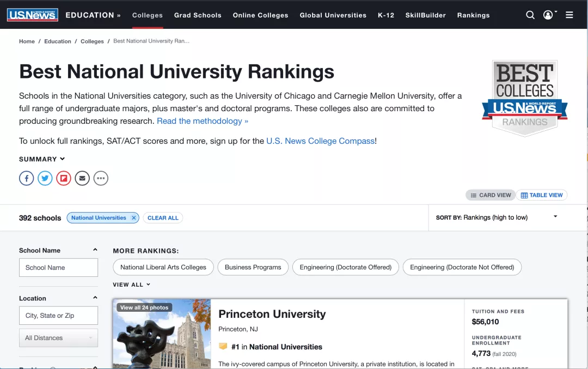This screenshot has height=369, width=588.
Task: Collapse the Location filter
Action: [95, 298]
